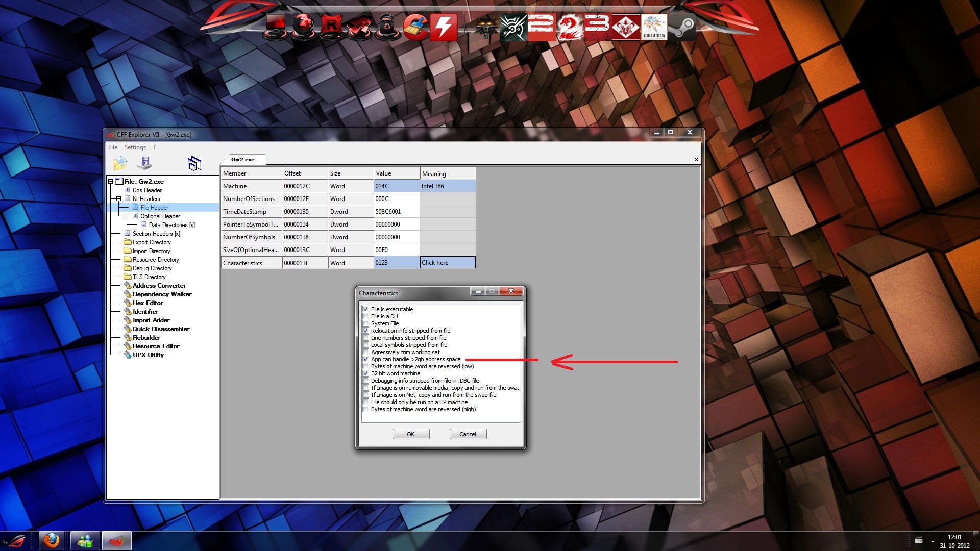Collapse the Nt Headers tree node
This screenshot has height=551, width=980.
(118, 199)
